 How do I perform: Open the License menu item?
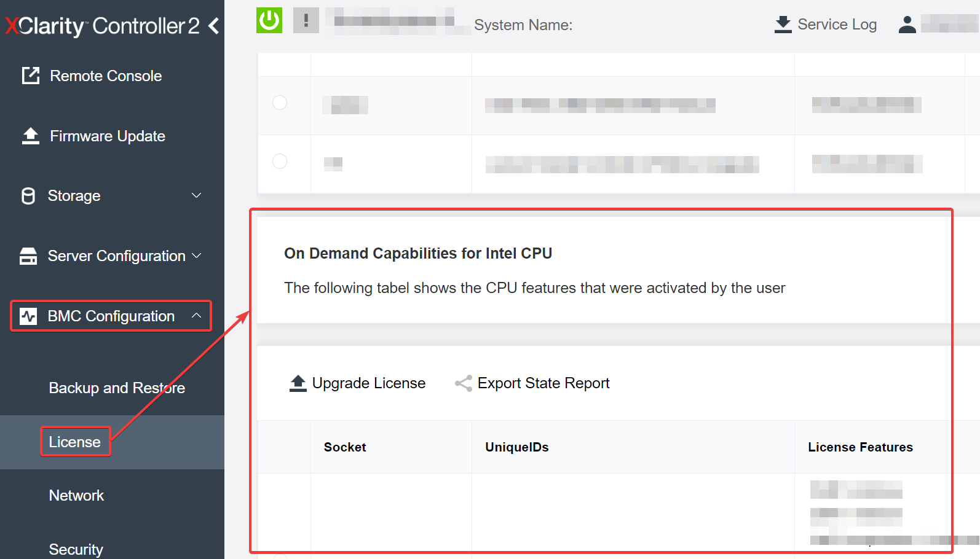click(75, 442)
